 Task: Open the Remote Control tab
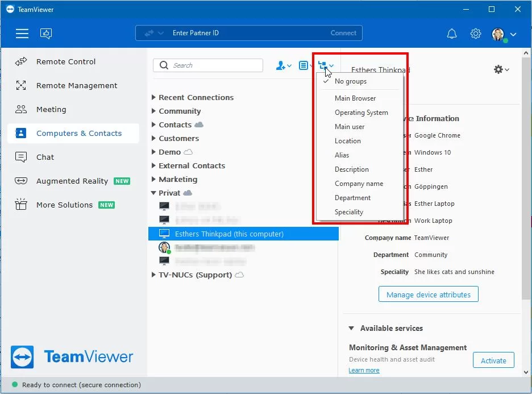(x=66, y=61)
